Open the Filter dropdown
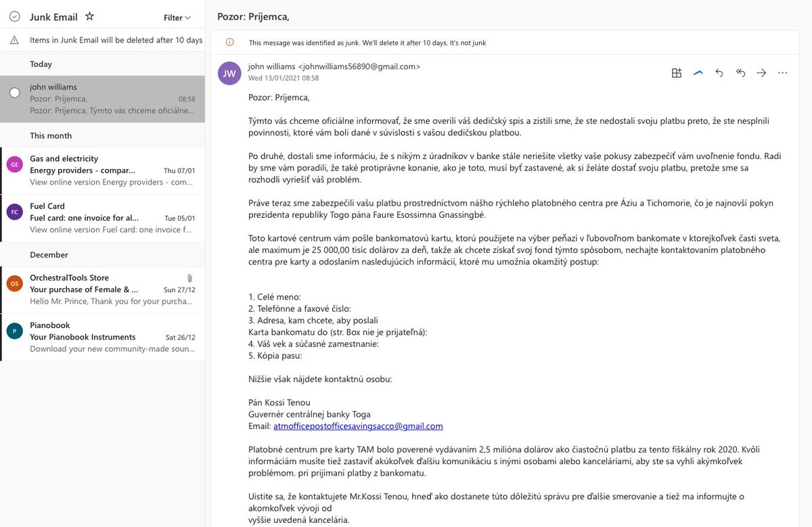The width and height of the screenshot is (812, 527). click(172, 16)
